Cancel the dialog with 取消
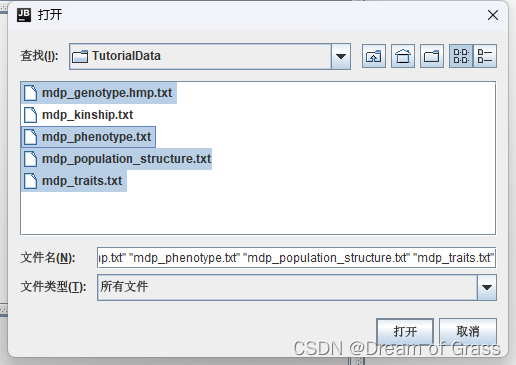 tap(468, 331)
